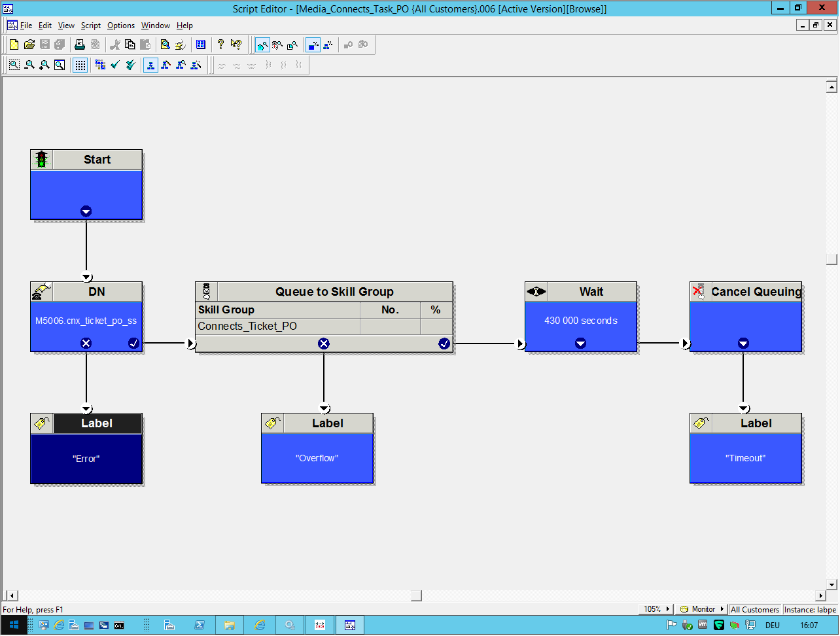840x636 pixels.
Task: Select the "Timeout" Label node
Action: tap(746, 449)
